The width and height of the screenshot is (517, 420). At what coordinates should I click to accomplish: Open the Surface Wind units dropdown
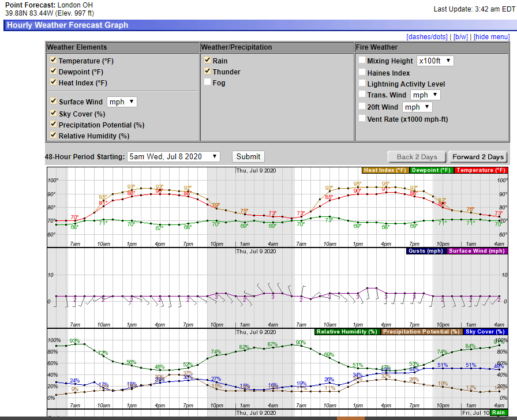tap(122, 102)
